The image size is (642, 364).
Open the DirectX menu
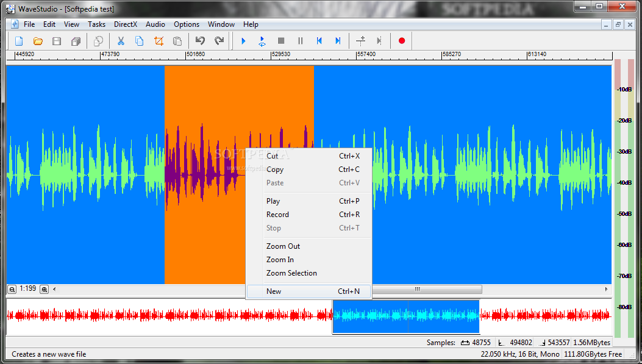coord(125,24)
